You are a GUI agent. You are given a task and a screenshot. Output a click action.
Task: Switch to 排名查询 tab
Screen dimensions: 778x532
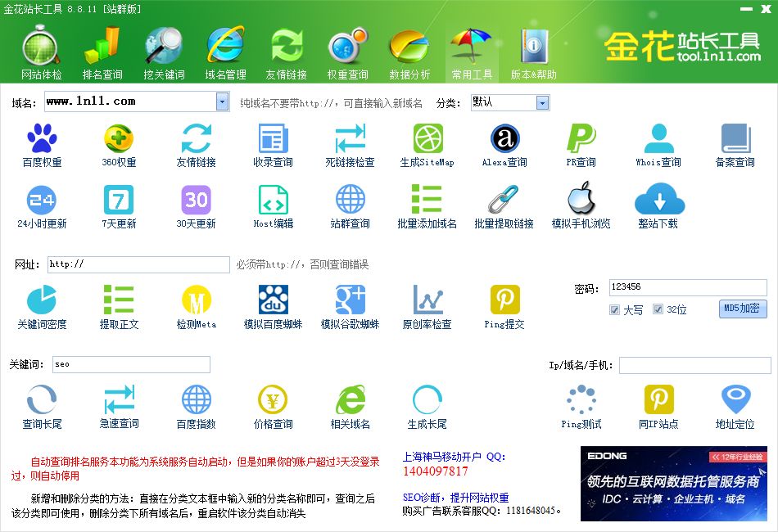(x=102, y=53)
